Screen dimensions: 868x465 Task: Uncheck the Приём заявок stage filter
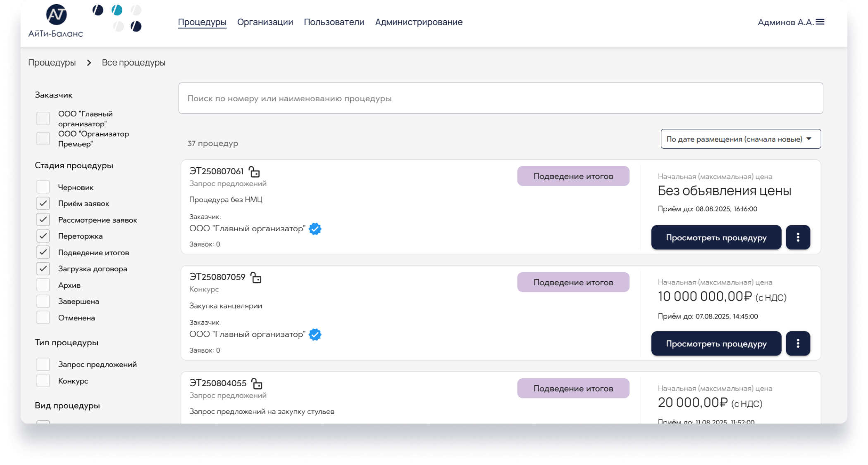click(43, 204)
